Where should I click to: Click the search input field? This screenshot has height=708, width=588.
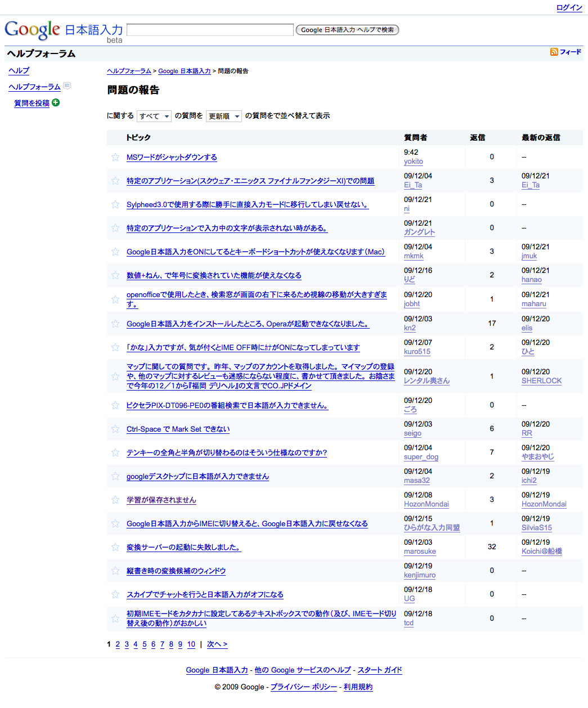point(210,30)
